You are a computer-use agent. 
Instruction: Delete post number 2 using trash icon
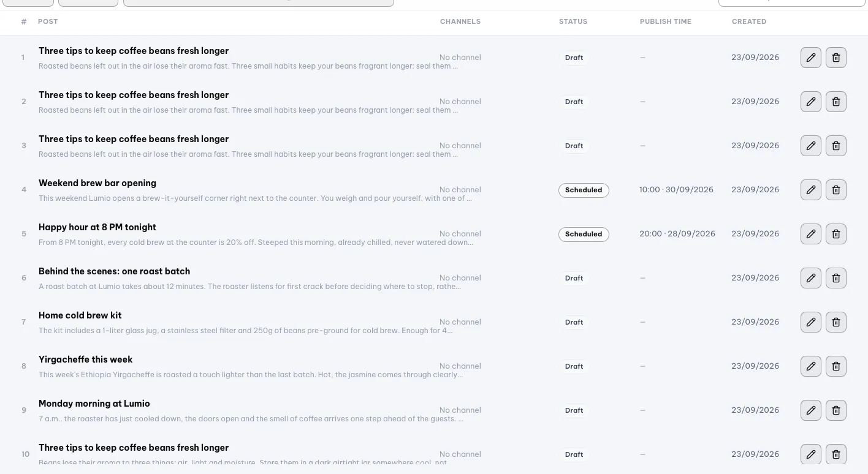[836, 102]
